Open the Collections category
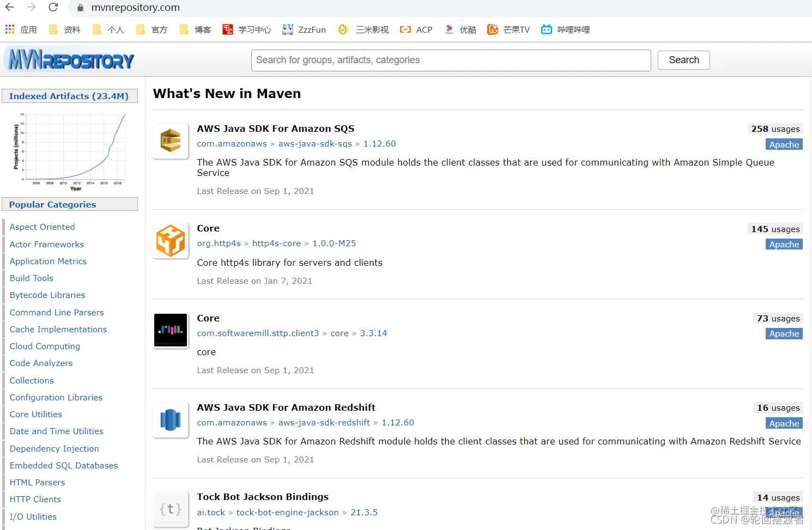The height and width of the screenshot is (530, 812). [x=31, y=380]
